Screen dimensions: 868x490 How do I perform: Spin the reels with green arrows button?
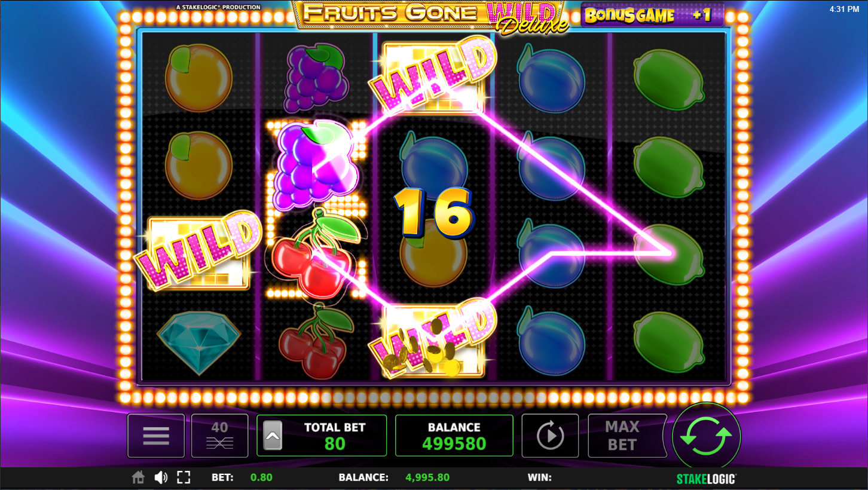707,437
